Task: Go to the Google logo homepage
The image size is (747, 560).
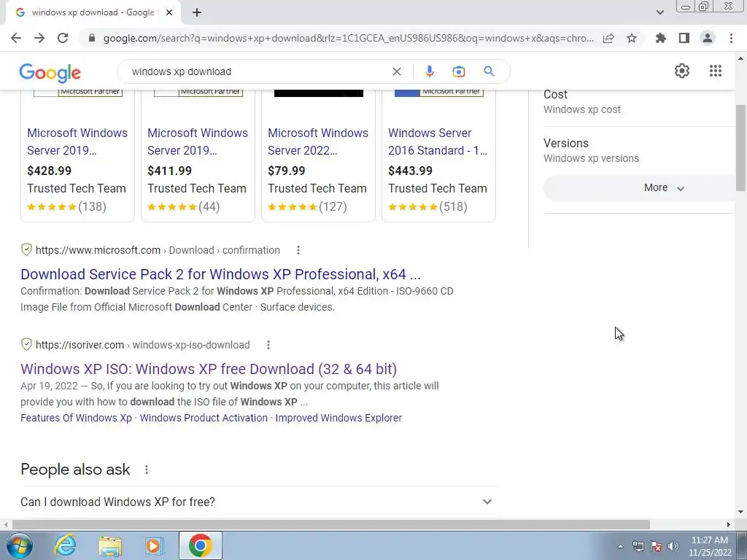Action: coord(50,72)
